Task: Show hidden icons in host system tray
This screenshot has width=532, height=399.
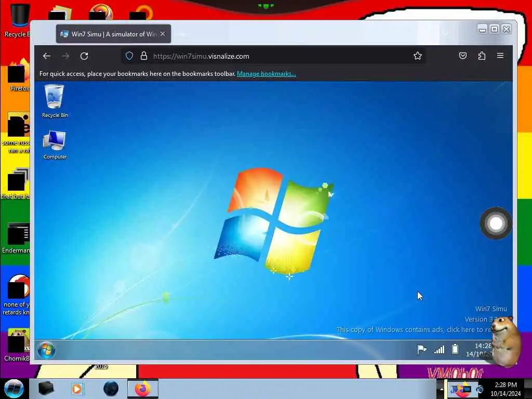Action: tap(442, 389)
